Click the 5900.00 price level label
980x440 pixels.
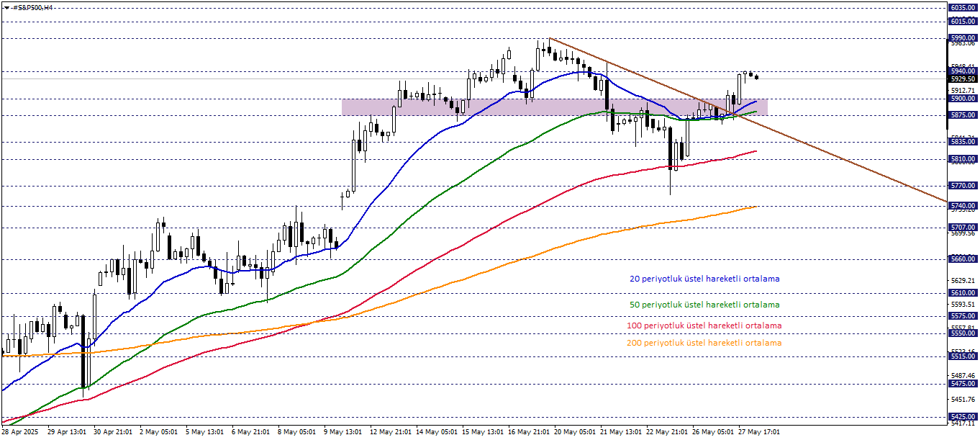(963, 99)
